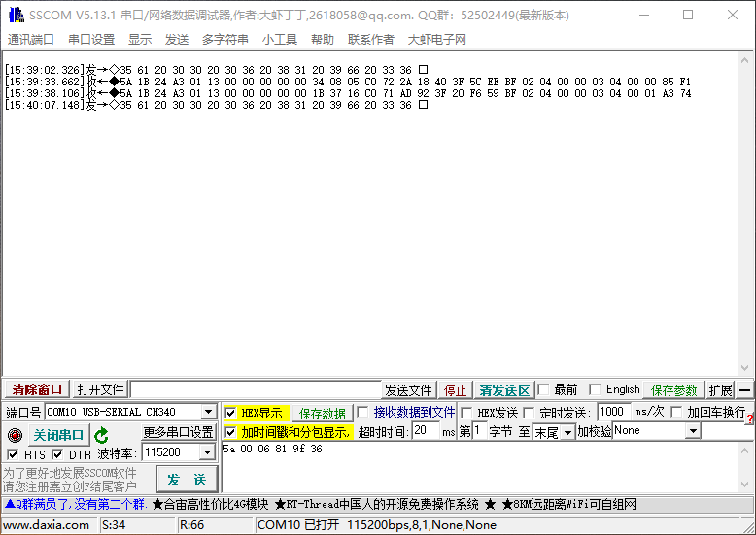Check the 最前 always-on-top checkbox
Screen dimensions: 756x535
(x=543, y=389)
